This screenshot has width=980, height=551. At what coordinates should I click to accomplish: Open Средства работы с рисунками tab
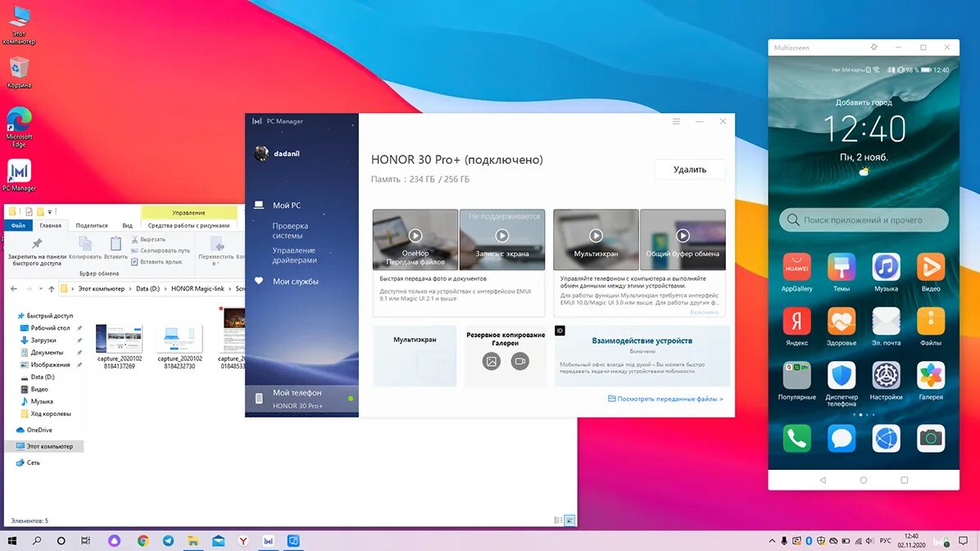[x=188, y=225]
